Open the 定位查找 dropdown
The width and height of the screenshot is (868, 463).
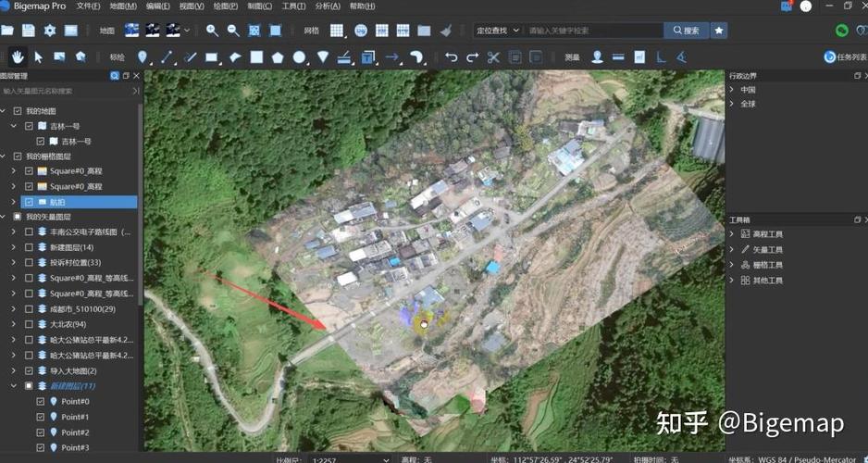(x=498, y=31)
